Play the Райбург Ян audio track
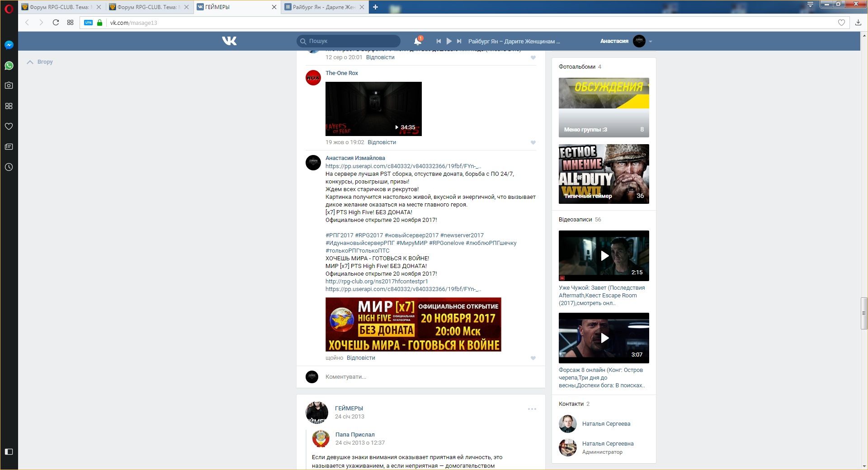Screen dimensions: 868x470 pyautogui.click(x=449, y=41)
